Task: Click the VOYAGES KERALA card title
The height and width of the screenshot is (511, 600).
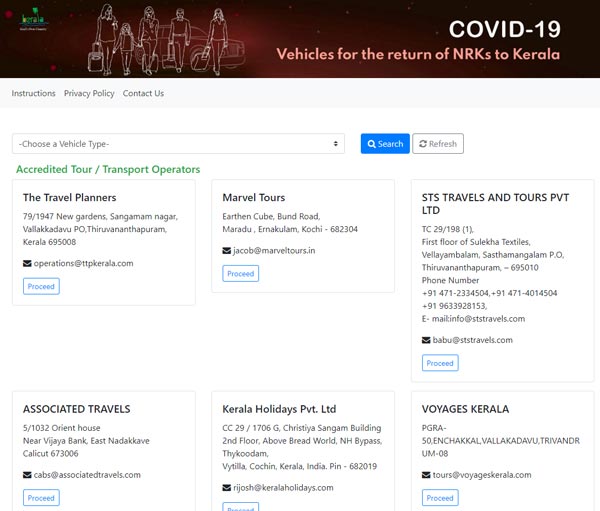Action: [x=465, y=409]
